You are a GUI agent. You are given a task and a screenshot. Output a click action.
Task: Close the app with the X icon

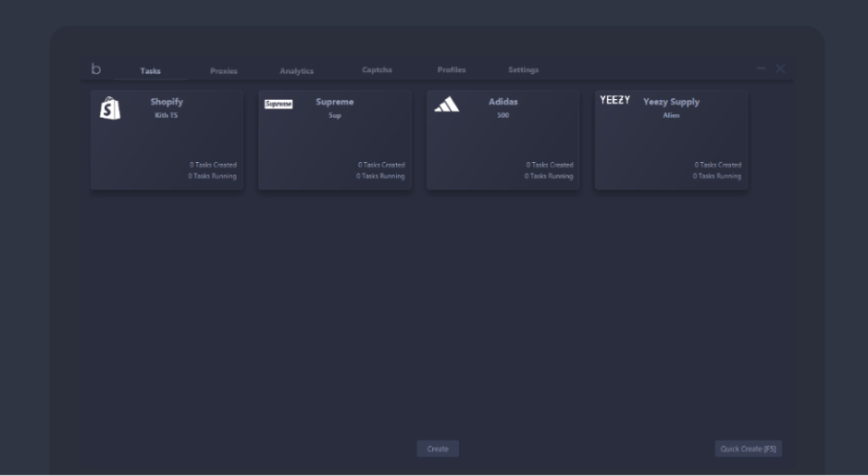point(780,69)
